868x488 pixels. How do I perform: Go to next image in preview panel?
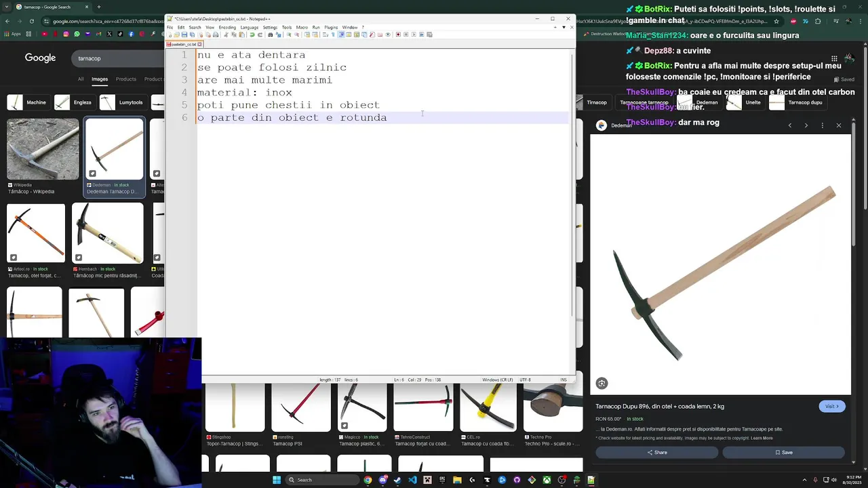click(x=806, y=125)
